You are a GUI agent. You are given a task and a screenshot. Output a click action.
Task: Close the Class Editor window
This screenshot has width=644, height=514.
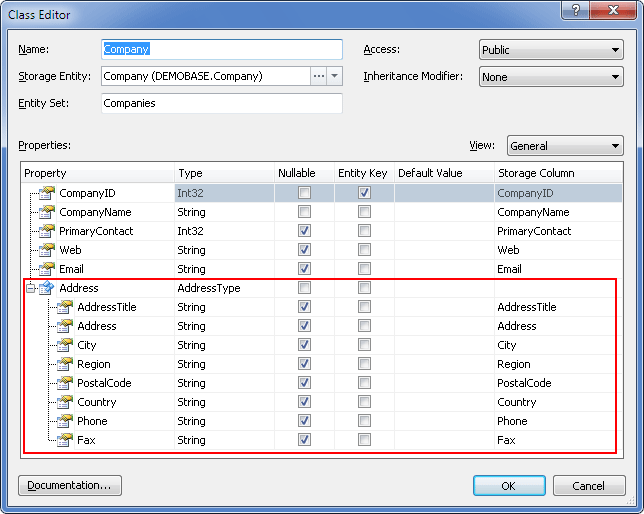[613, 10]
